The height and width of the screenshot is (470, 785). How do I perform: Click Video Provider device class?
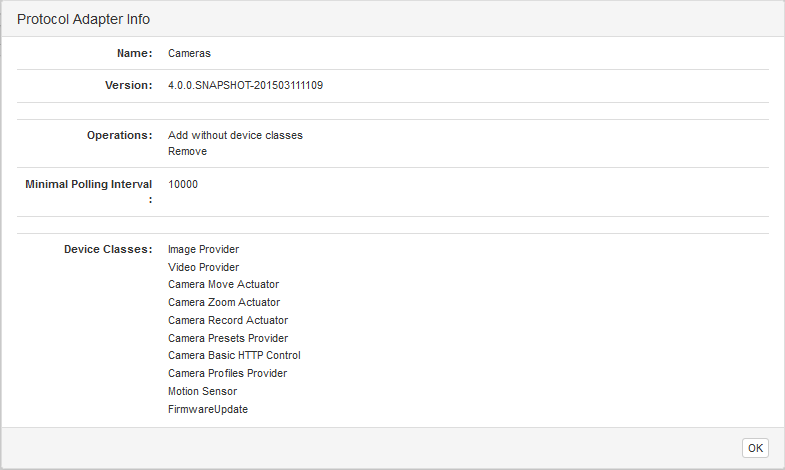[203, 267]
